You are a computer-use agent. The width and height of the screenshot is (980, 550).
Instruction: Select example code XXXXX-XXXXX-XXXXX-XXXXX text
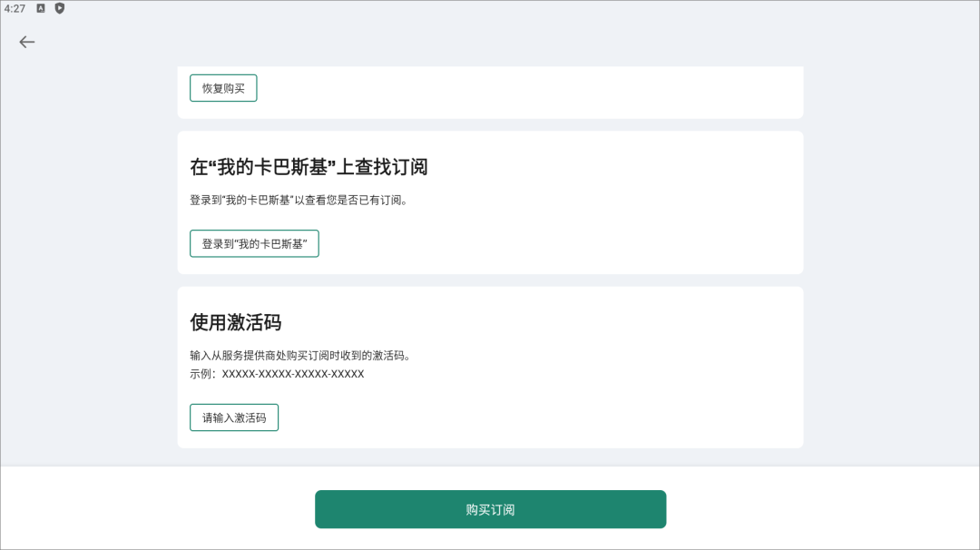point(293,374)
